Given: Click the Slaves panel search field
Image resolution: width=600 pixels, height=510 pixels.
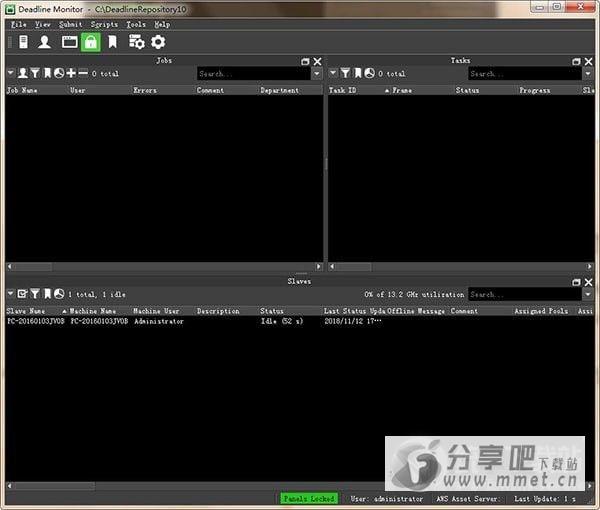Looking at the screenshot, I should tap(525, 294).
